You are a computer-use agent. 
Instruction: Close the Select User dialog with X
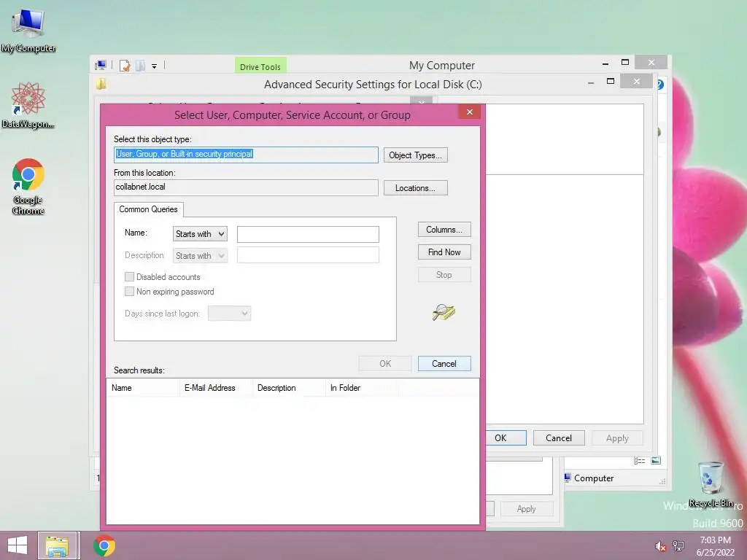click(470, 112)
